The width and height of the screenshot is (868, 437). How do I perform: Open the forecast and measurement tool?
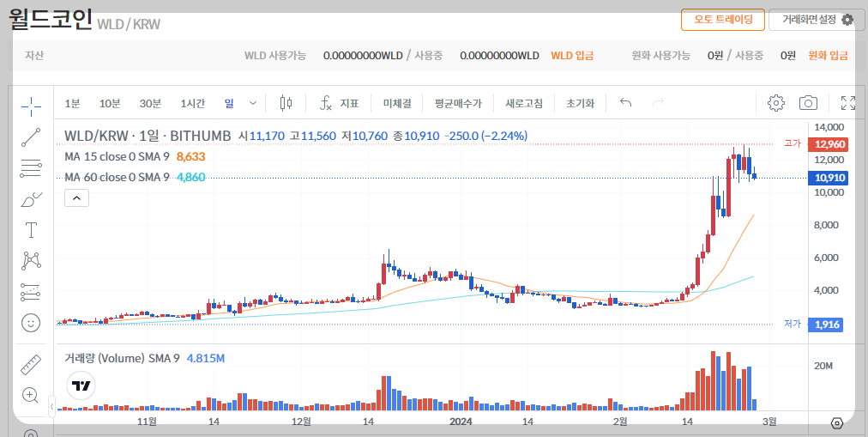point(31,292)
